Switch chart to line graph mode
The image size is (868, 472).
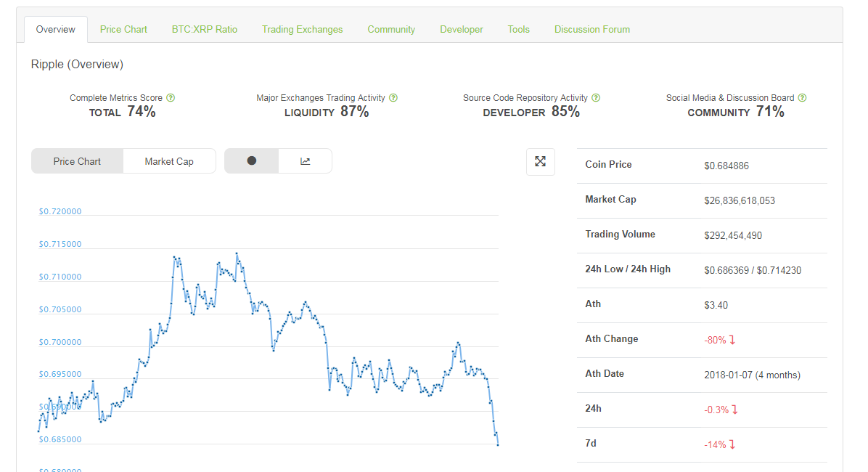(x=305, y=160)
